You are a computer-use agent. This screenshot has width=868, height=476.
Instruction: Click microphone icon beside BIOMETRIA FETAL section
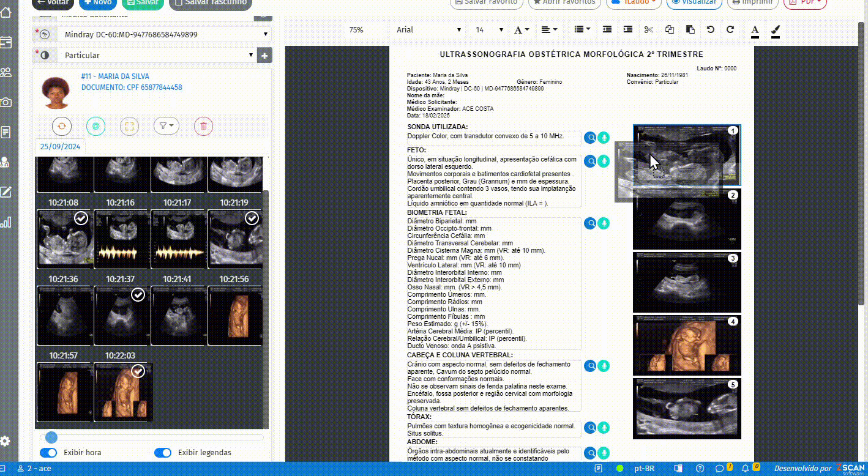[x=604, y=224]
